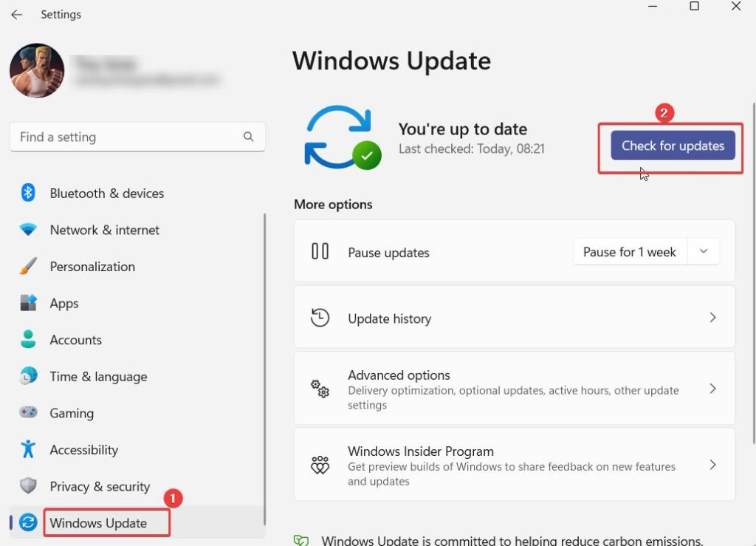The height and width of the screenshot is (546, 756).
Task: Click the 'More options' heading
Action: (x=333, y=205)
